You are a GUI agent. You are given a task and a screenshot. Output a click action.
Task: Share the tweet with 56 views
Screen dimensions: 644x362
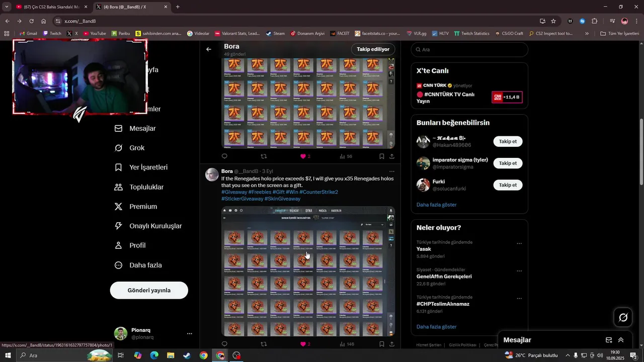[391, 156]
